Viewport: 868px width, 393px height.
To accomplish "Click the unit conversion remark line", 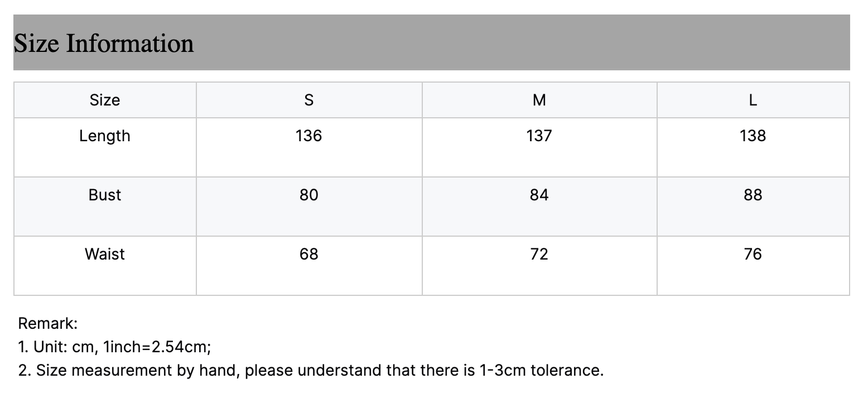I will [x=114, y=347].
